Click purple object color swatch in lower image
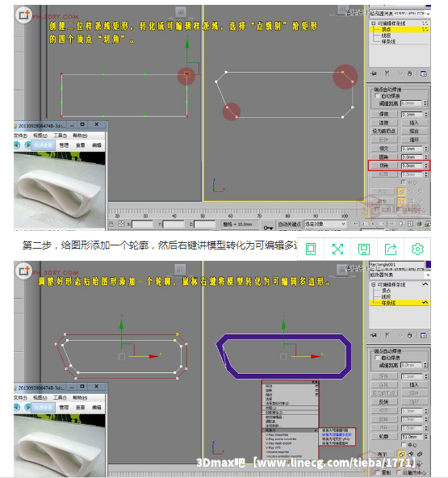This screenshot has height=478, width=448. pos(428,264)
